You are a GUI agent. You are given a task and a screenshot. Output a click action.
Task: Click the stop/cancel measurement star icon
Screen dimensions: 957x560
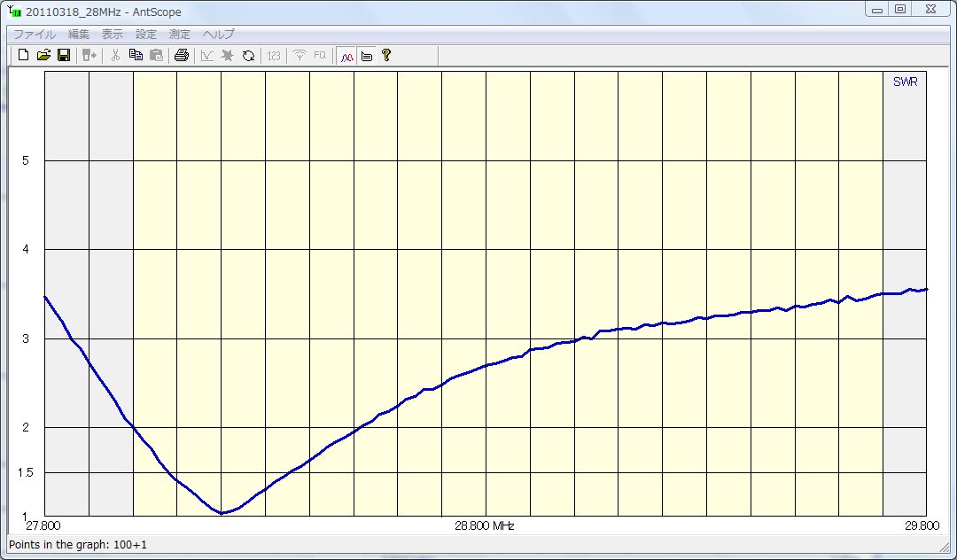coord(227,56)
